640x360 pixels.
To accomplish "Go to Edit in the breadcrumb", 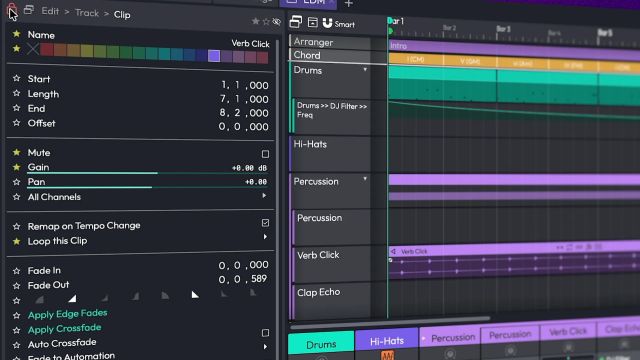I will [x=50, y=11].
